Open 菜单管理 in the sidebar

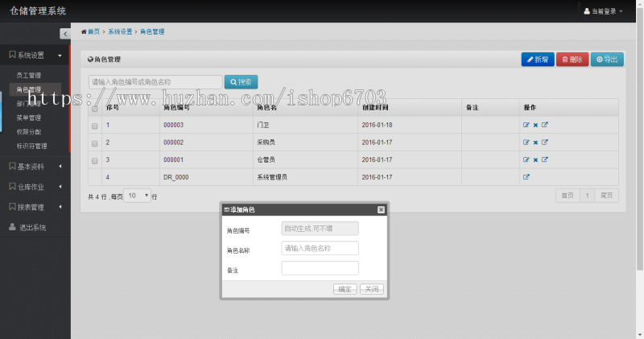(29, 118)
